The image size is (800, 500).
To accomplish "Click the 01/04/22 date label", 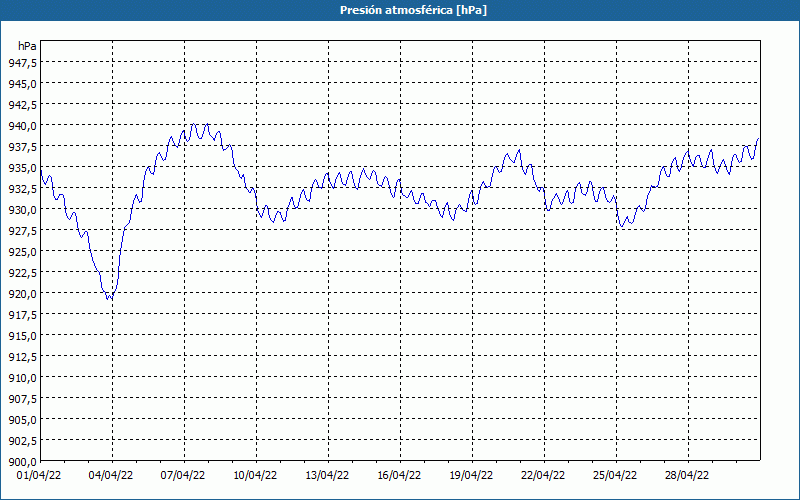I will click(x=40, y=476).
